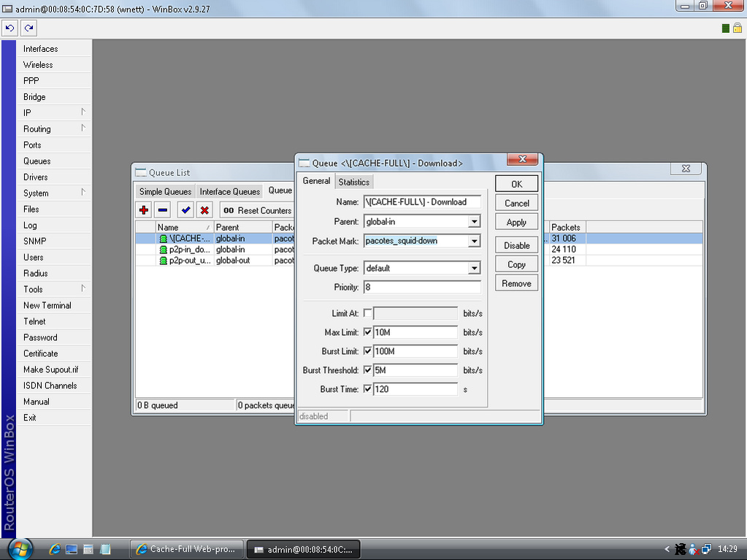Open the Packet Mark dropdown list
Screen dimensions: 747x560
pos(474,241)
